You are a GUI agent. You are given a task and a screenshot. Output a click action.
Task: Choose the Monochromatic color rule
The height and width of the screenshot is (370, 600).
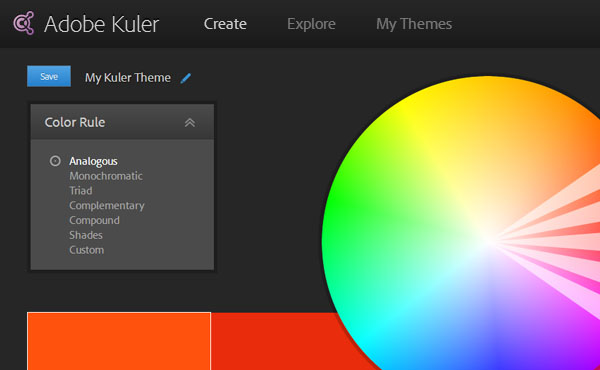click(x=106, y=176)
